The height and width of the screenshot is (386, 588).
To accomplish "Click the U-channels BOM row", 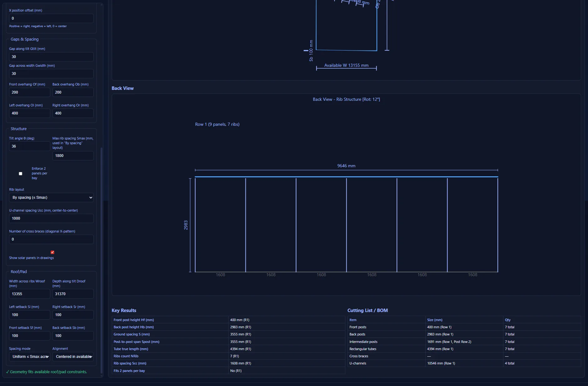I will [464, 363].
